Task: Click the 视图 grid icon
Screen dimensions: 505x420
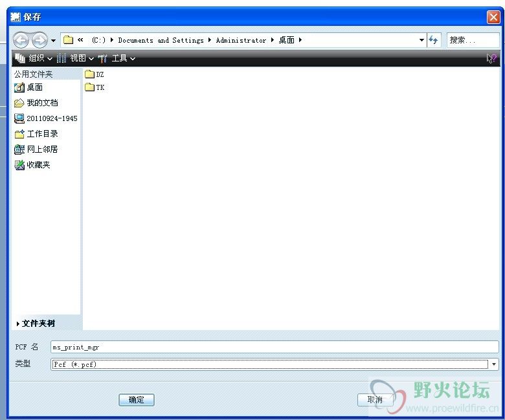Action: pyautogui.click(x=62, y=58)
